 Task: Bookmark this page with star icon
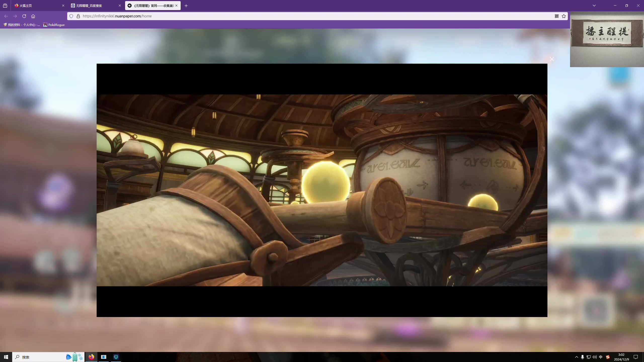point(564,16)
